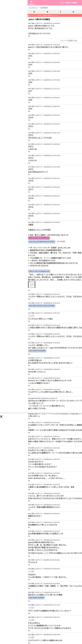Select thread title gatoと人間以外の生物総合

tap(39, 19)
